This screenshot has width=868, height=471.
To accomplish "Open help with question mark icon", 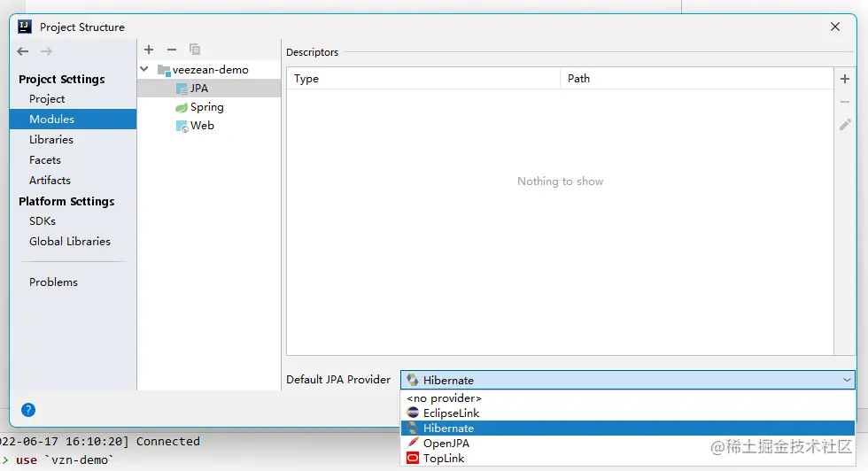I will tap(28, 410).
